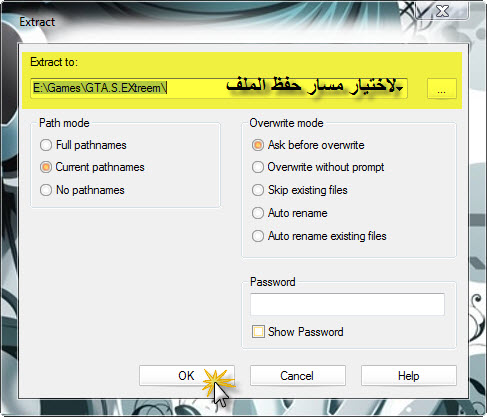
Task: Open Help for the Extract dialog
Action: point(409,376)
